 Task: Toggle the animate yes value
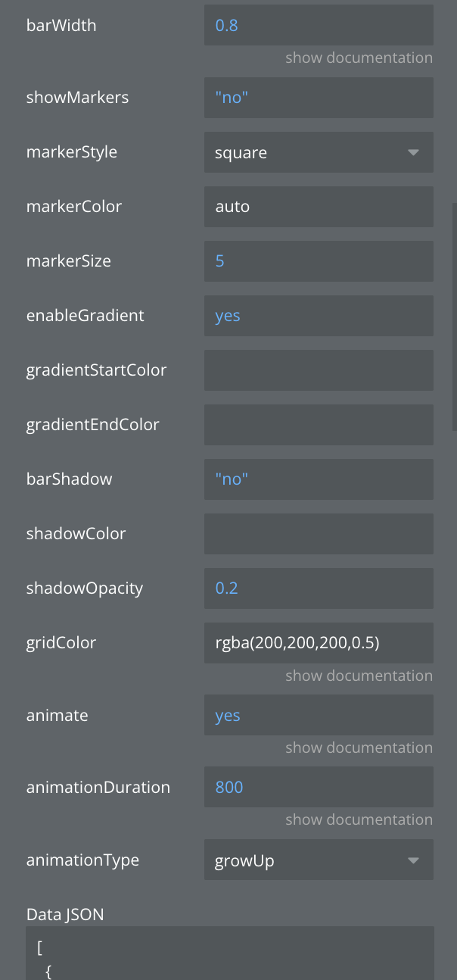[x=318, y=716]
